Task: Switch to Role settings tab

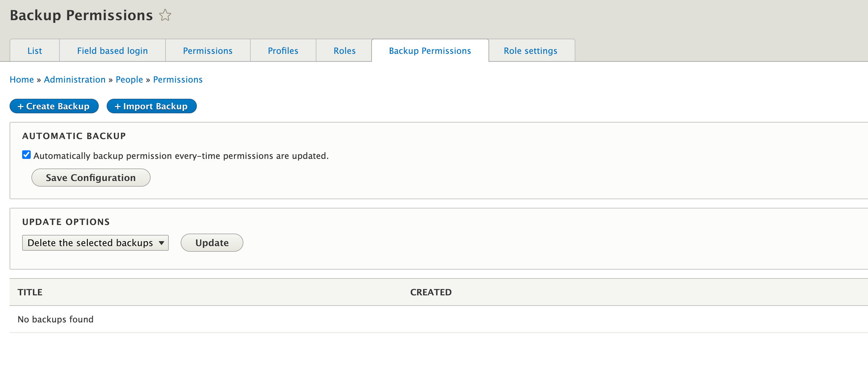Action: point(530,51)
